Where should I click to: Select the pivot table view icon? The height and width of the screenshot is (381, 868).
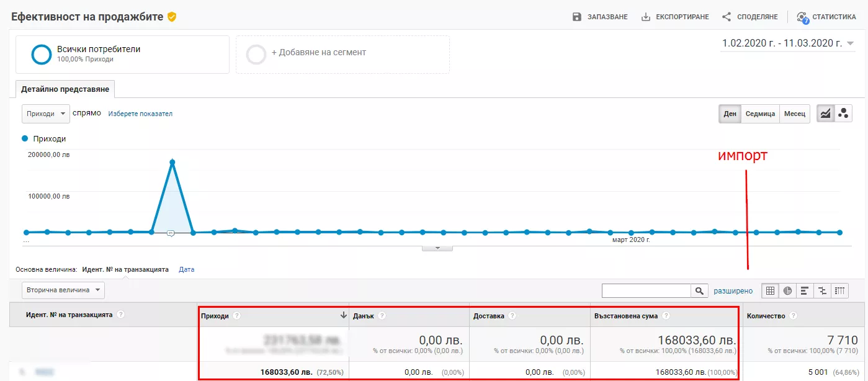(x=839, y=290)
